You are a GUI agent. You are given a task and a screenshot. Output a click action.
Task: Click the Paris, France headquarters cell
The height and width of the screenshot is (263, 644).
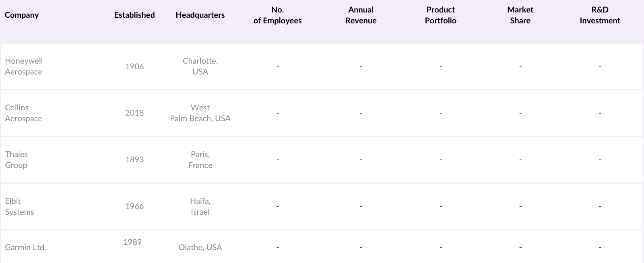(200, 160)
